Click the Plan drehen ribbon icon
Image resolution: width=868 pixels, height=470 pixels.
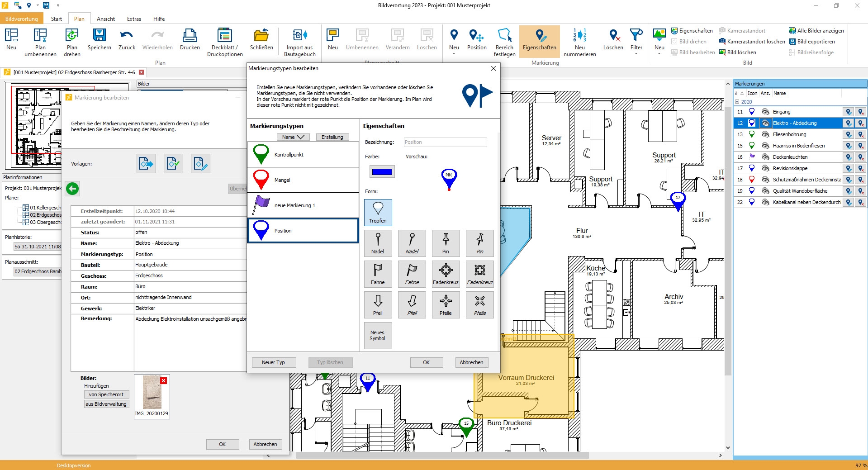72,42
